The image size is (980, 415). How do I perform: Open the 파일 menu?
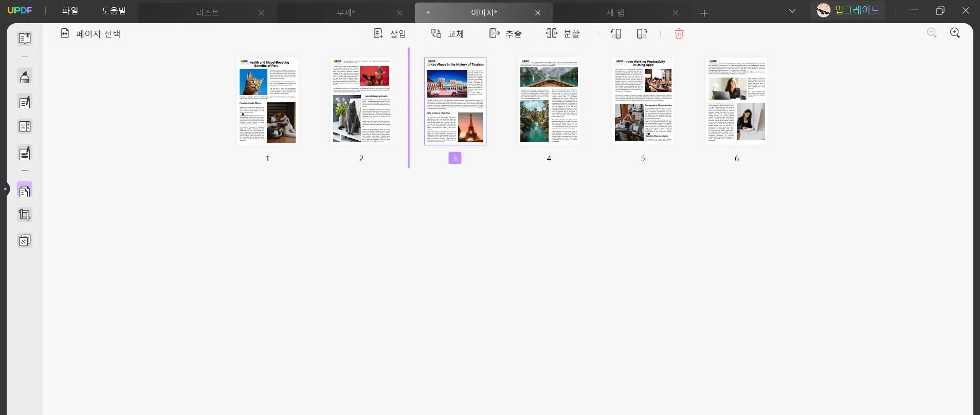coord(70,11)
